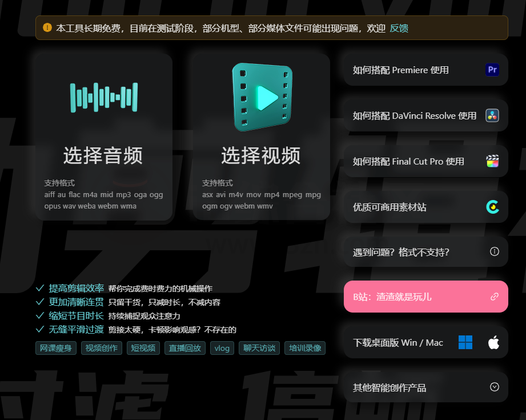This screenshot has height=420, width=526.
Task: Click the 聊天访谈 tag
Action: (259, 348)
